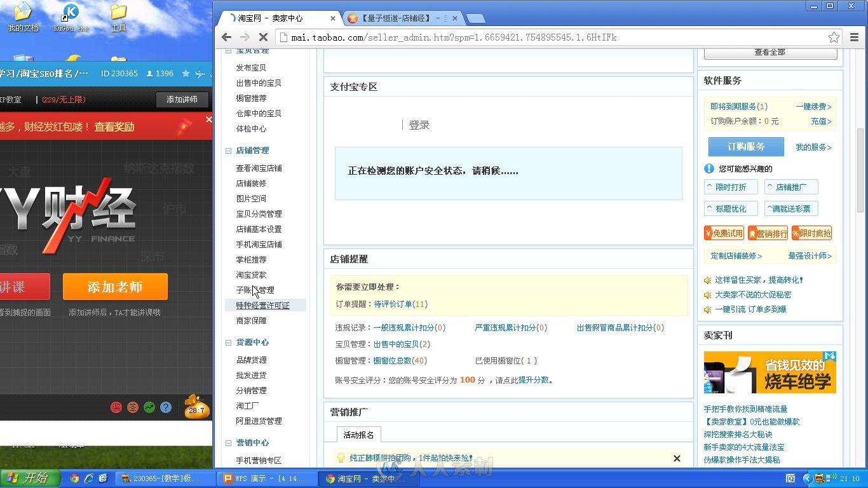Open 我的服务 link
The width and height of the screenshot is (868, 488).
(x=814, y=147)
